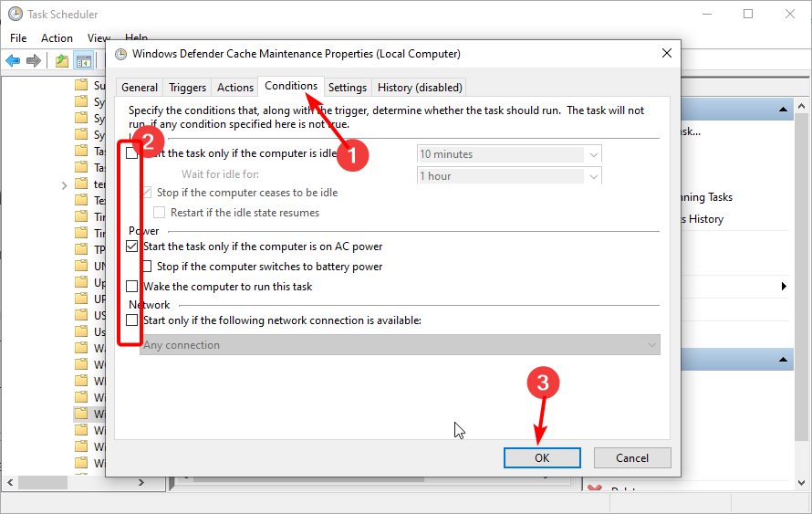Click the 's History' action in right pane

coord(703,219)
